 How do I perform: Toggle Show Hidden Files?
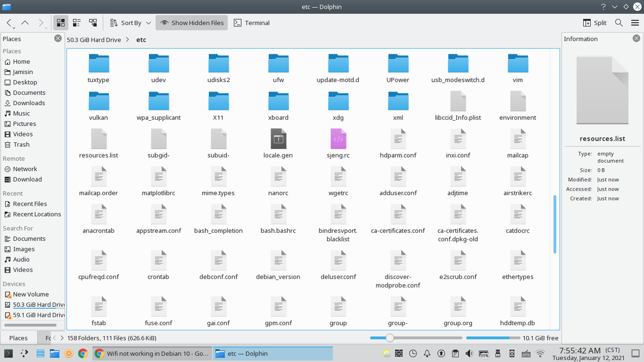[192, 23]
